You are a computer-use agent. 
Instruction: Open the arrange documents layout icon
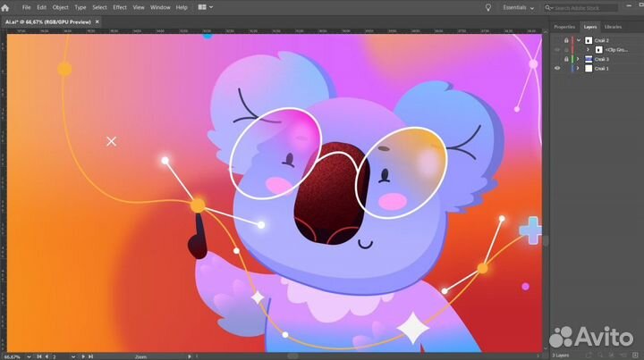pos(204,7)
